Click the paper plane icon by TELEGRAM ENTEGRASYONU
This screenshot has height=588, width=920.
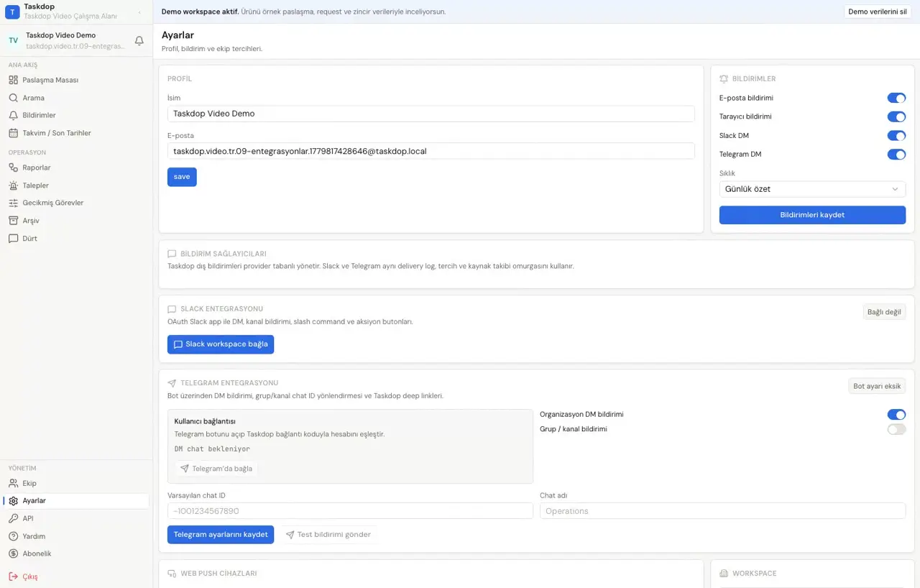tap(172, 383)
